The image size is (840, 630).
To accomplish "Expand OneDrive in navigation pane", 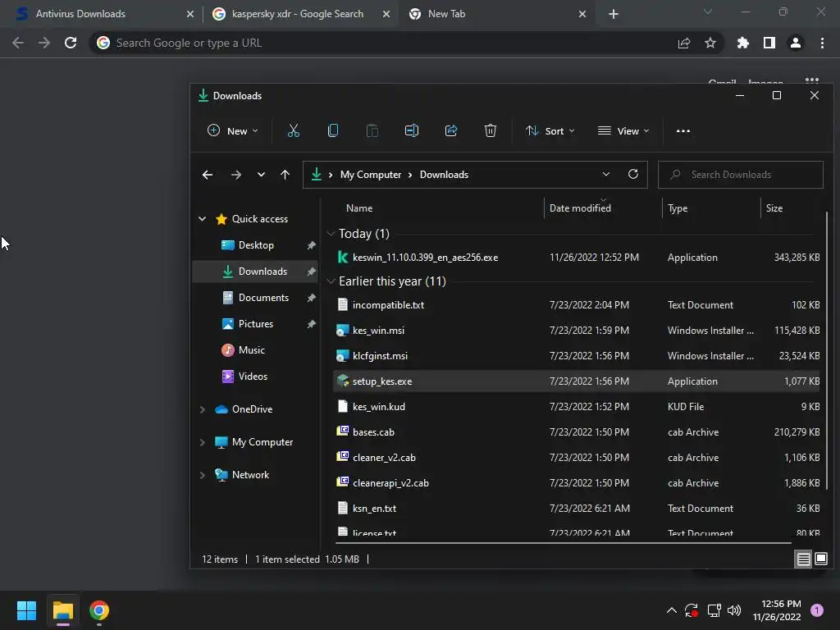I will (202, 409).
